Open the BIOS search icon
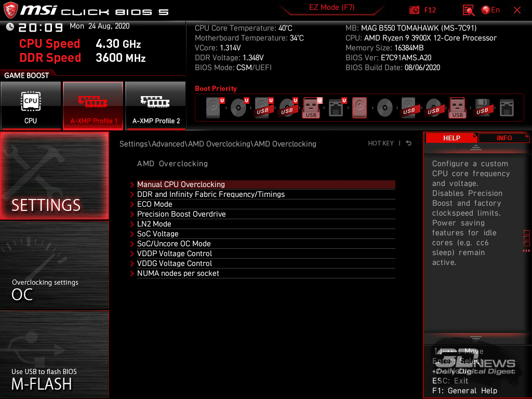 (x=469, y=10)
